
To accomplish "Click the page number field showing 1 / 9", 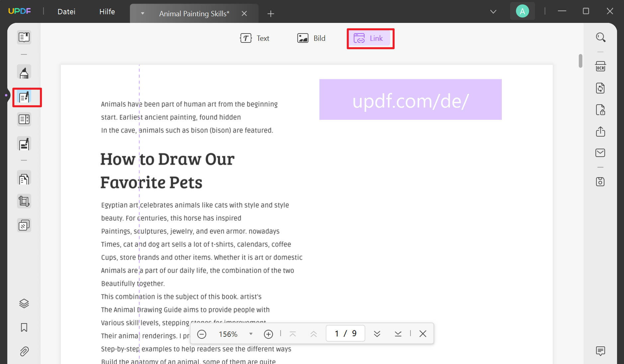I will tap(345, 333).
